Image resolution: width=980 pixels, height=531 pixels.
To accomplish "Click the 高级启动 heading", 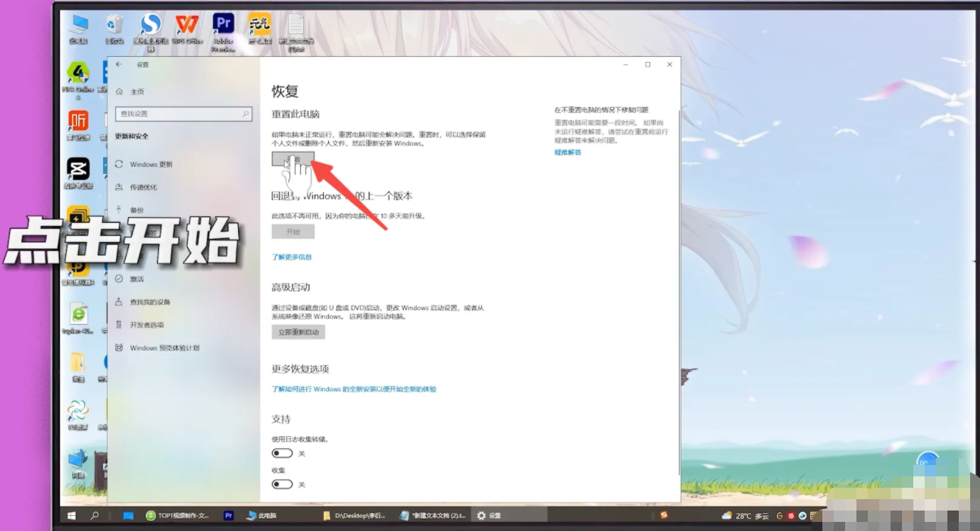I will coord(291,287).
